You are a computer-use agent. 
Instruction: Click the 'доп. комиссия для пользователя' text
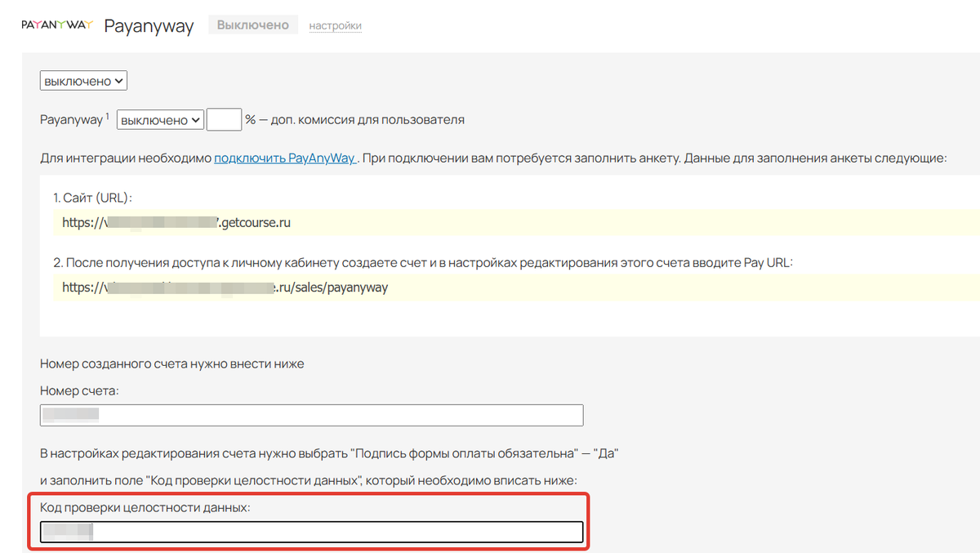click(x=367, y=120)
